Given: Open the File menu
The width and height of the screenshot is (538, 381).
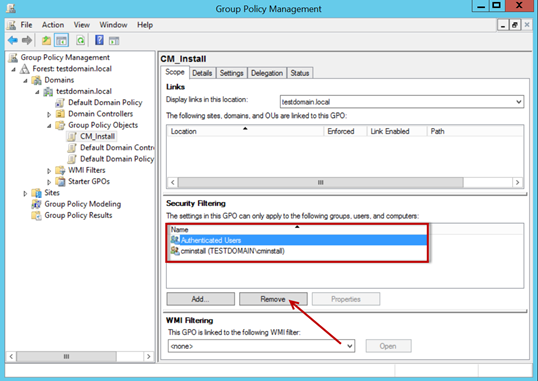Looking at the screenshot, I should 26,25.
